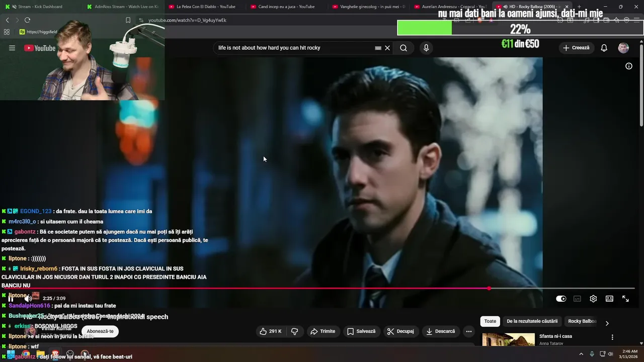Click Creează create button
This screenshot has height=362, width=644.
tap(576, 48)
